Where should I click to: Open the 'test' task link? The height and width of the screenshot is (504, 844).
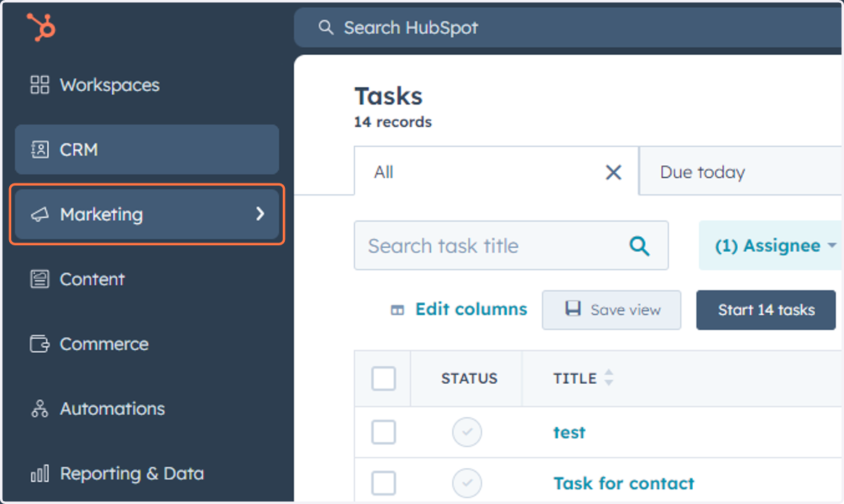[x=569, y=432]
